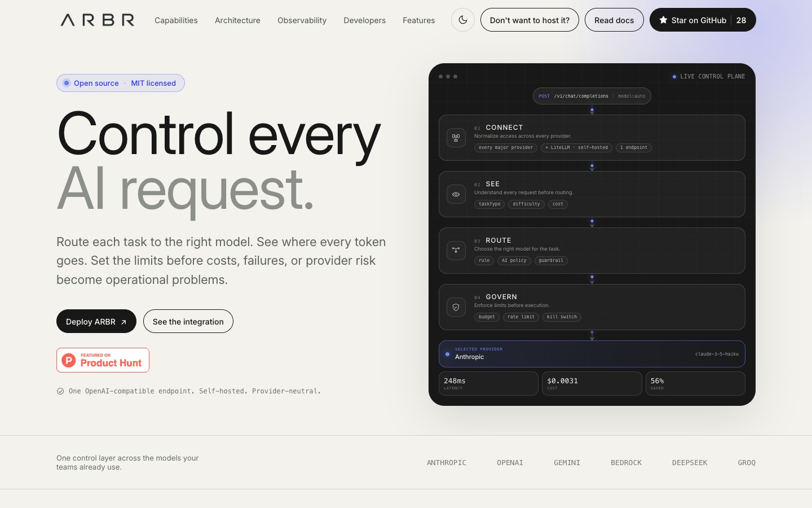This screenshot has height=508, width=812.
Task: Click the 248ms latency stat
Action: (488, 384)
